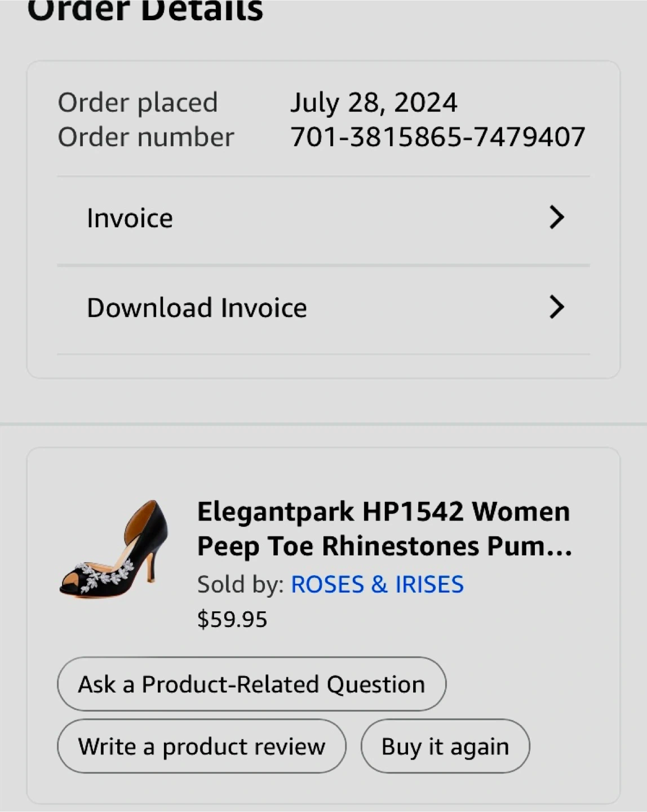Tap the Sold by label text
The image size is (647, 812).
tap(240, 585)
